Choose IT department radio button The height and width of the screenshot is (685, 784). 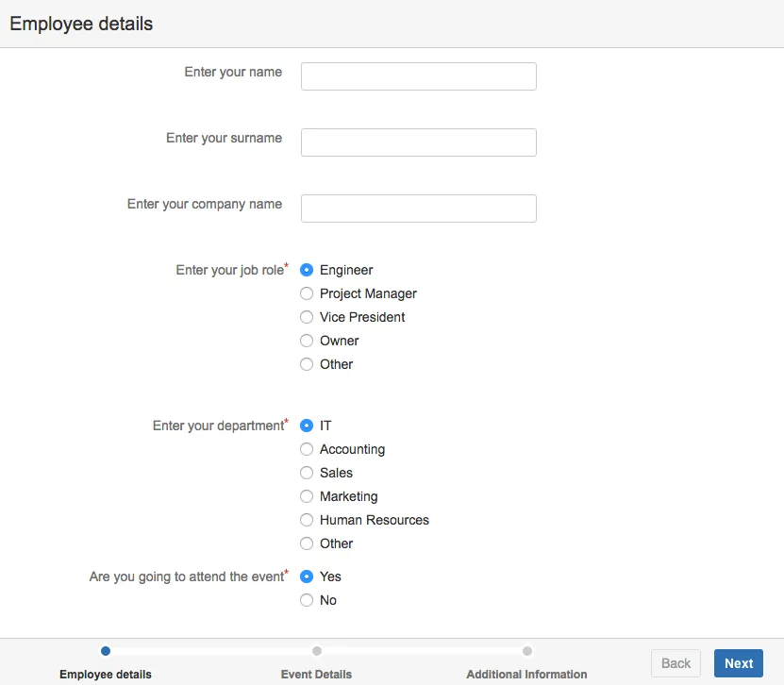pos(307,426)
